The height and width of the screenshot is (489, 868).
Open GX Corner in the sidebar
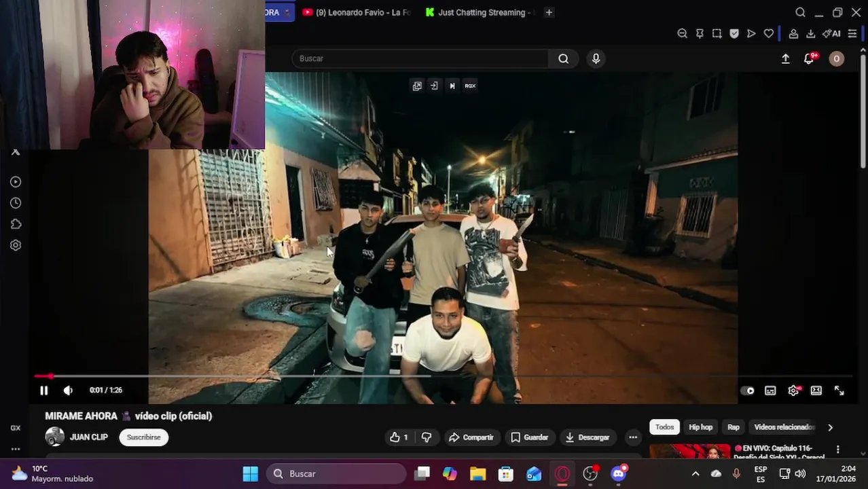point(16,428)
